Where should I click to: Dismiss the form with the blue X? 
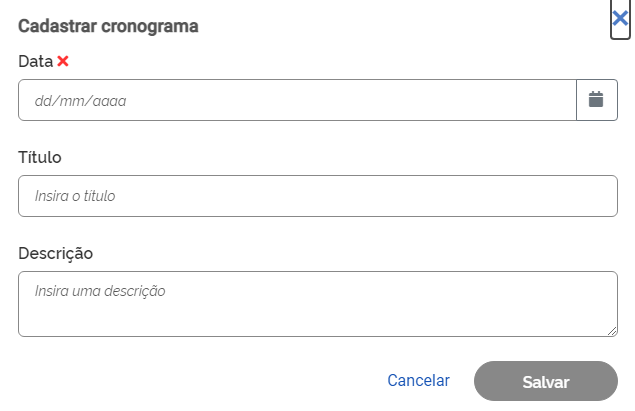coord(620,18)
